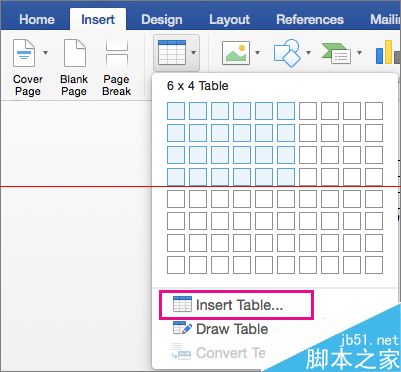
Task: Open the Pictures dropdown arrow
Action: pos(257,53)
